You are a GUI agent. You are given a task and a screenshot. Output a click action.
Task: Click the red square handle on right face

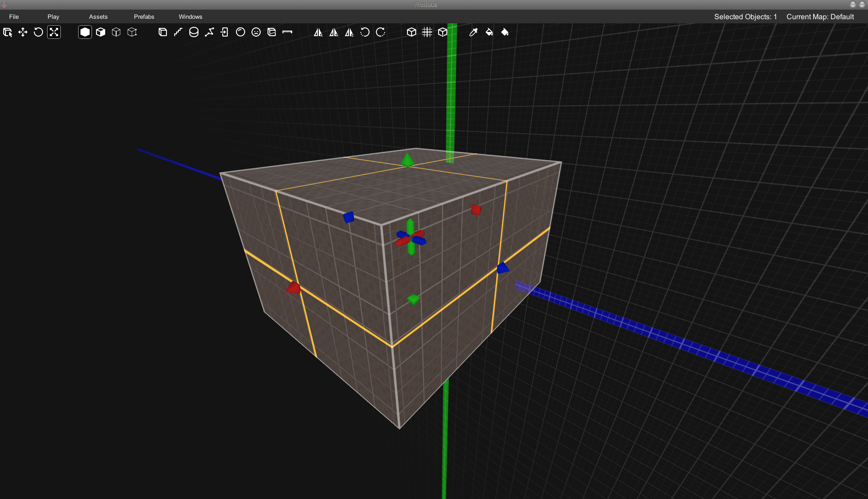click(x=476, y=210)
